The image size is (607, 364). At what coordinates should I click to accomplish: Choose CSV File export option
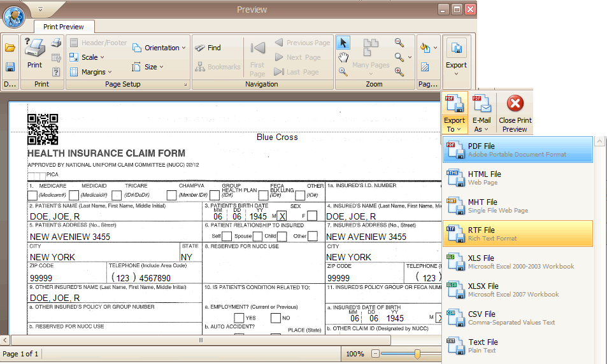coord(518,318)
